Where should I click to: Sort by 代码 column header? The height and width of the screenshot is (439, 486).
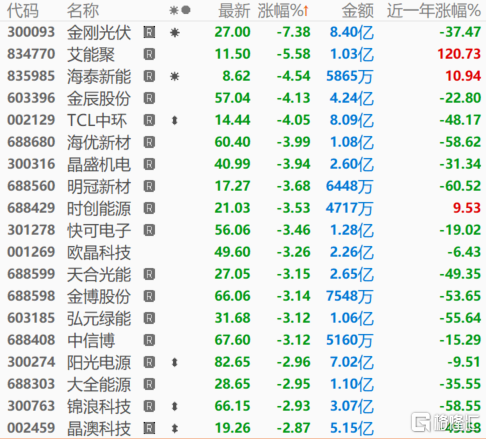pos(23,11)
